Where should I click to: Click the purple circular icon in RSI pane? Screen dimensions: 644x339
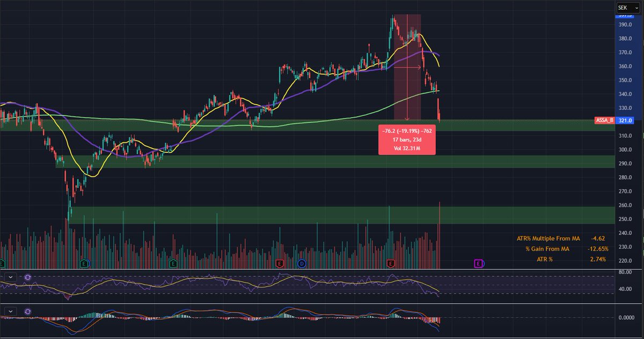tap(28, 277)
